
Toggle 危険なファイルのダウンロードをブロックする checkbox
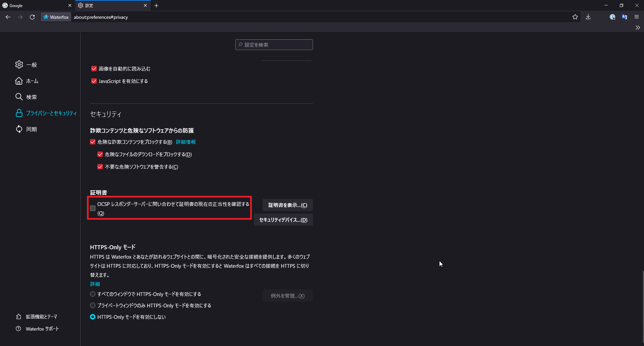click(100, 155)
